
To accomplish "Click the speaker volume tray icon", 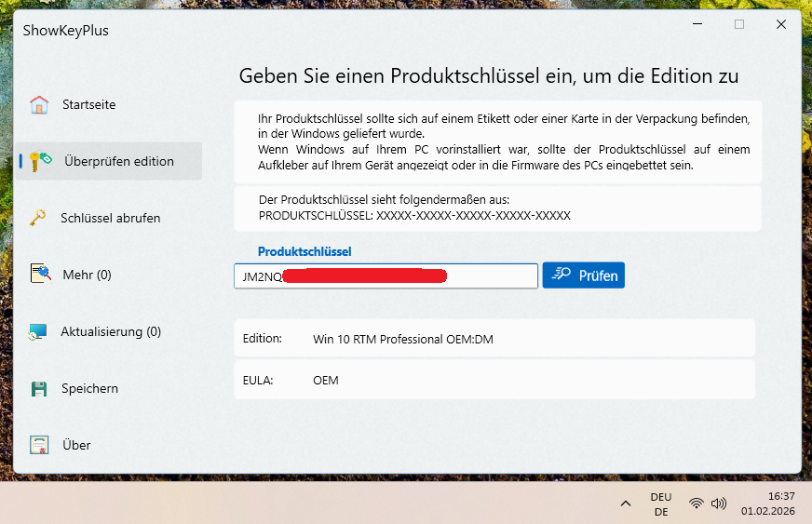I will 719,504.
